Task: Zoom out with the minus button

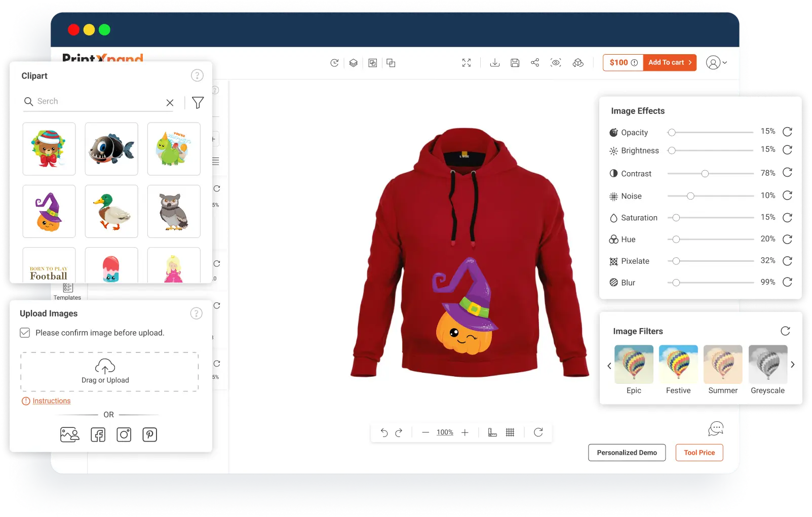Action: 426,432
